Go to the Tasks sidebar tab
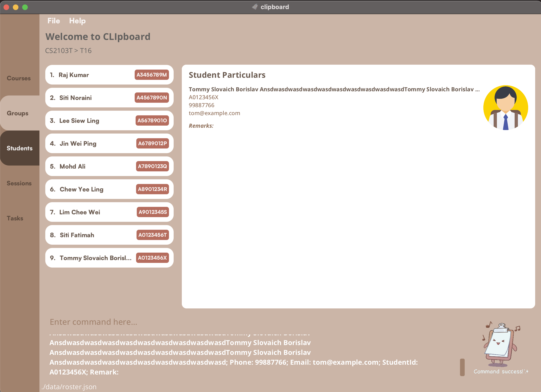 click(15, 218)
